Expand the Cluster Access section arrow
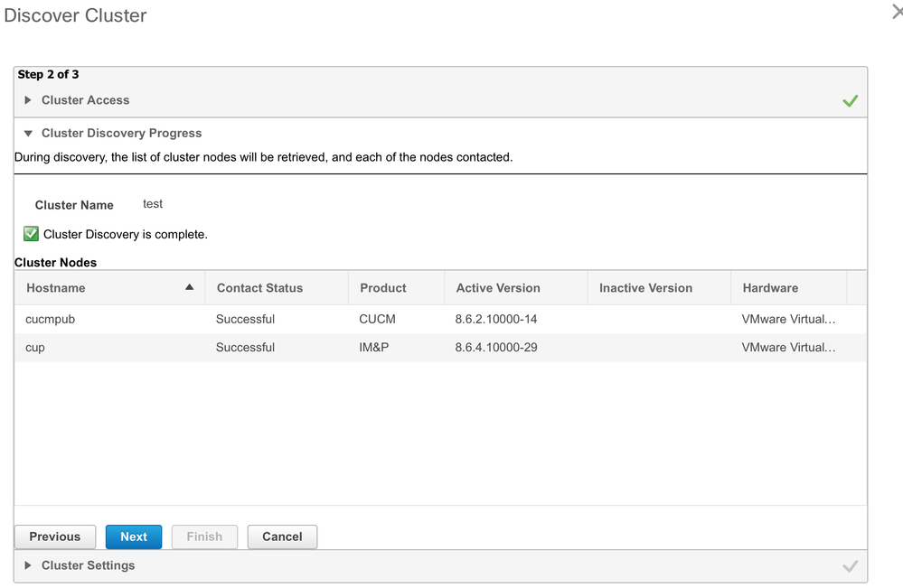This screenshot has width=903, height=588. click(28, 100)
